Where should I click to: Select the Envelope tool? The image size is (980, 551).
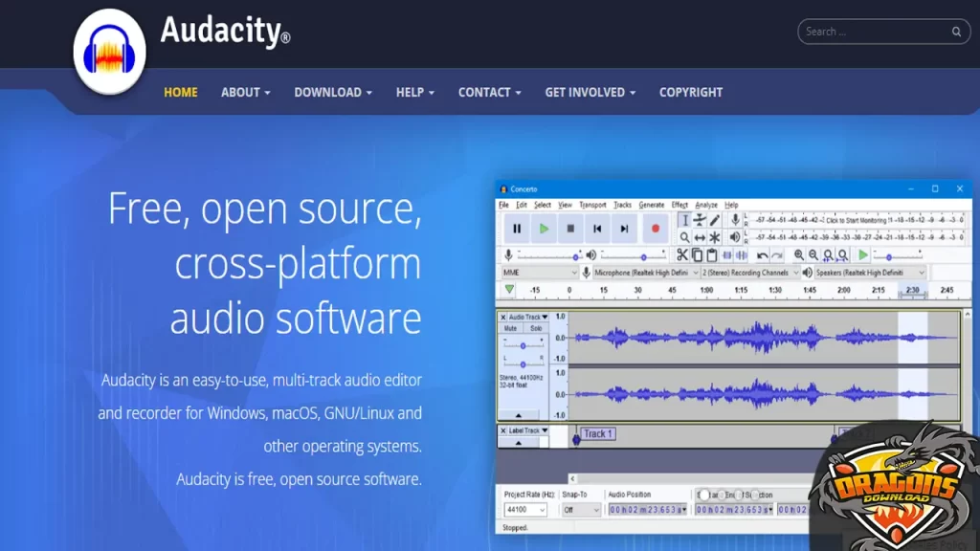coord(700,221)
